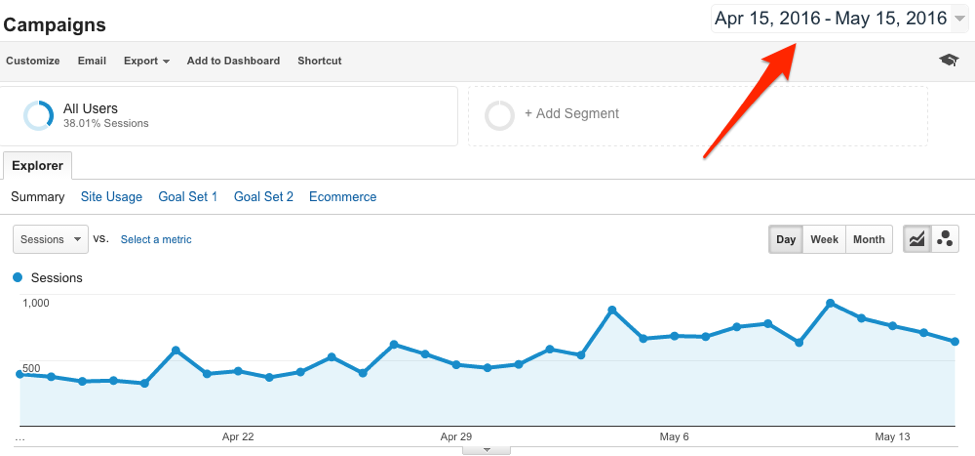
Task: Click Email in the toolbar
Action: 92,61
